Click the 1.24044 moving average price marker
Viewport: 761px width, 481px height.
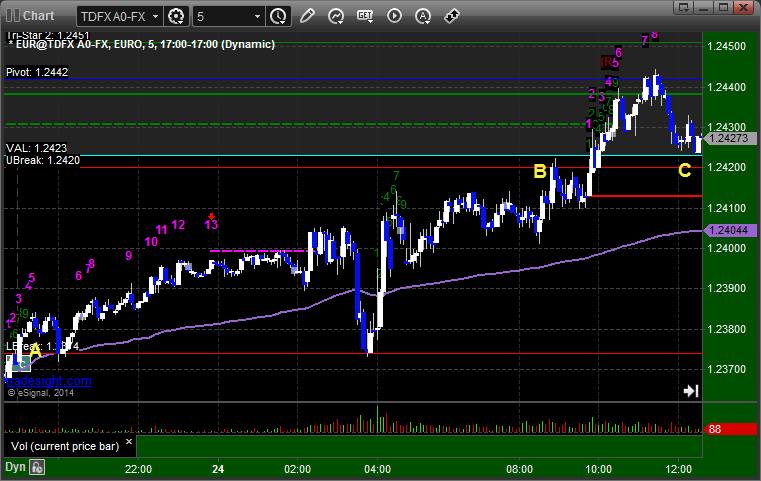point(731,230)
